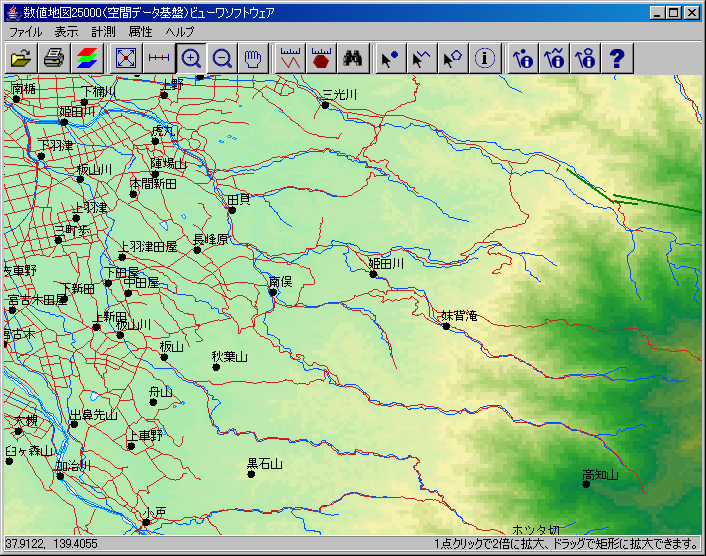Viewport: 706px width, 556px height.
Task: Click the fit-to-window full extent icon
Action: pos(126,59)
